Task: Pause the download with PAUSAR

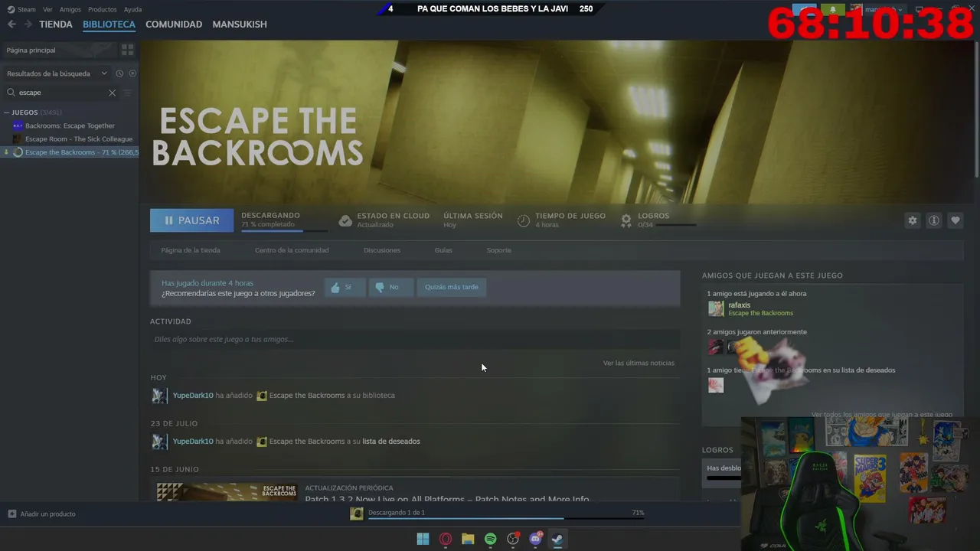Action: (x=191, y=220)
